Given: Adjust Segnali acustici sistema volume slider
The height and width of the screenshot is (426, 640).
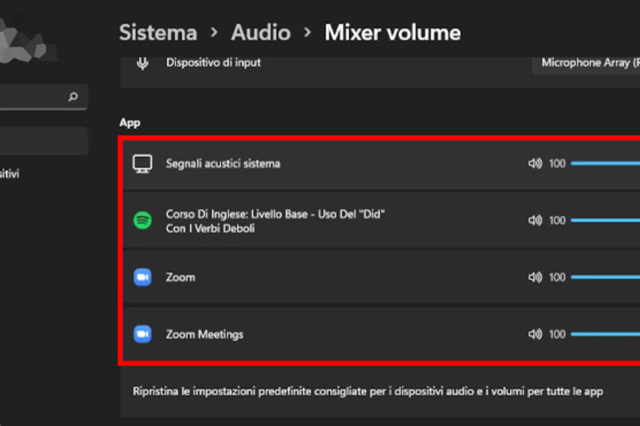Looking at the screenshot, I should point(605,163).
